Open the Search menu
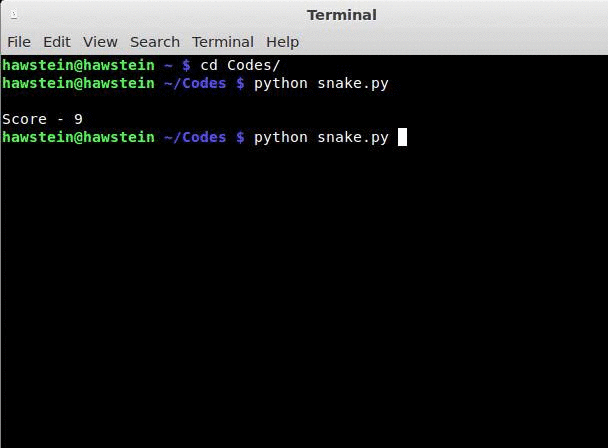Viewport: 608px width, 448px height. [155, 42]
